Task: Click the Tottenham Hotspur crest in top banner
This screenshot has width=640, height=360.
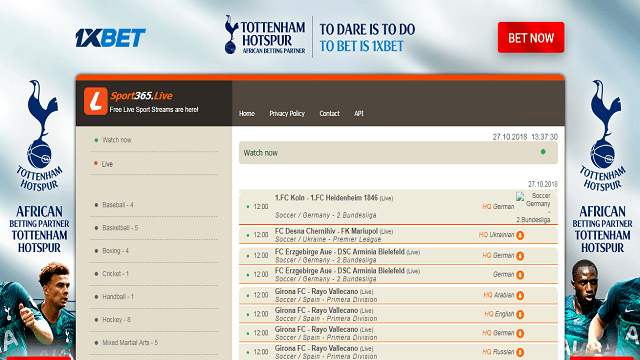Action: (231, 35)
